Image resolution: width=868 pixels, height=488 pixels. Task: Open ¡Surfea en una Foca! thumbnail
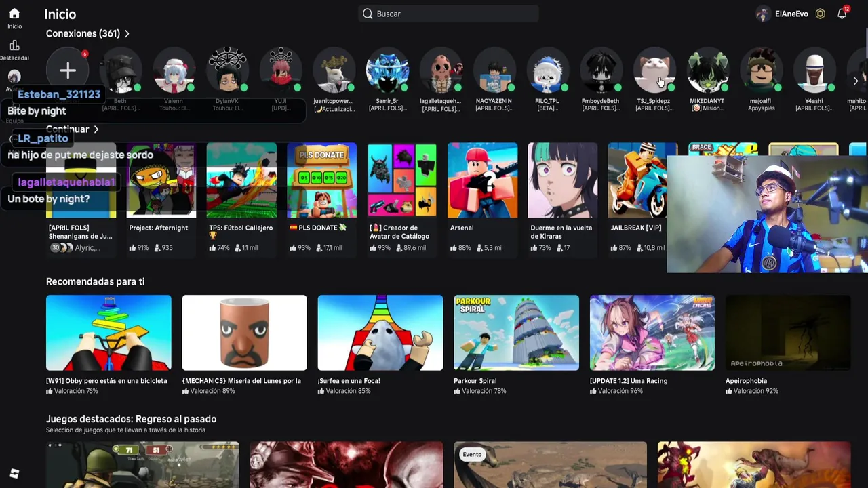pos(380,333)
